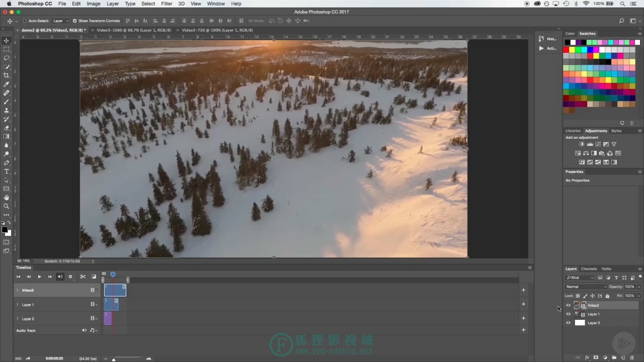Select the Rectangular Marquee tool
Screen dimensions: 644x362
coord(7,49)
